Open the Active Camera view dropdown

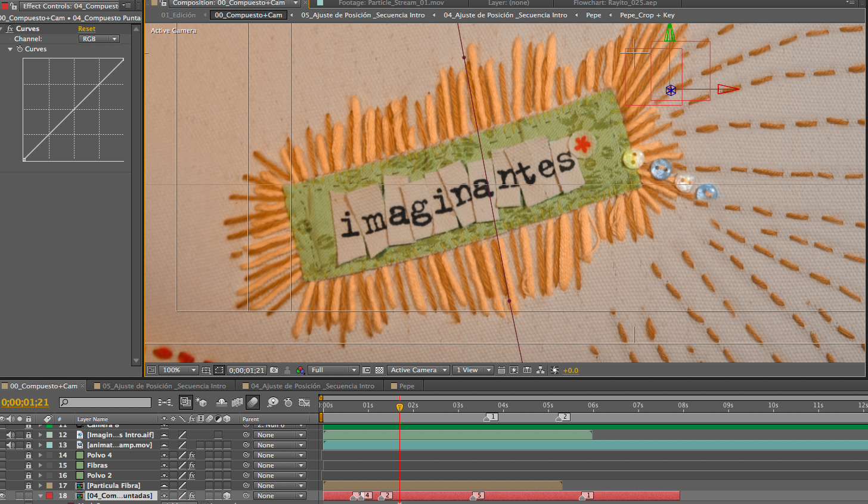[x=418, y=370]
